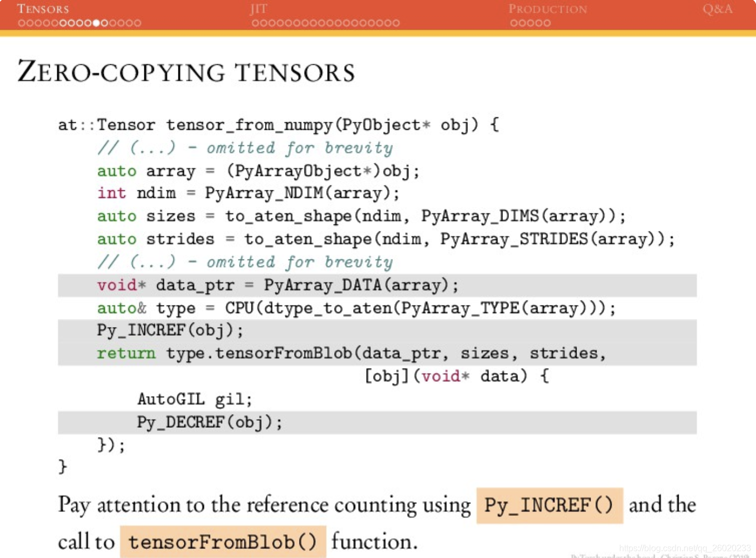Select the 'int ndim = PyArray_NDIM(array);' line
Viewport: 756px width, 558px height.
click(248, 193)
